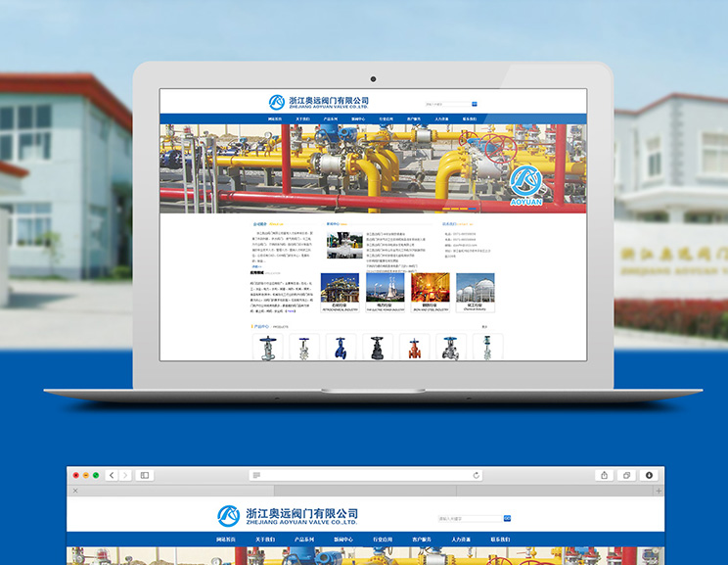This screenshot has width=728, height=565.
Task: Click the Safari forward arrow button
Action: click(124, 475)
